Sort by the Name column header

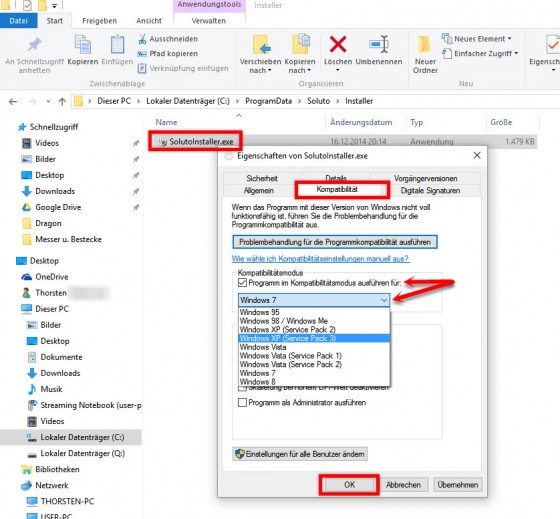tap(166, 122)
